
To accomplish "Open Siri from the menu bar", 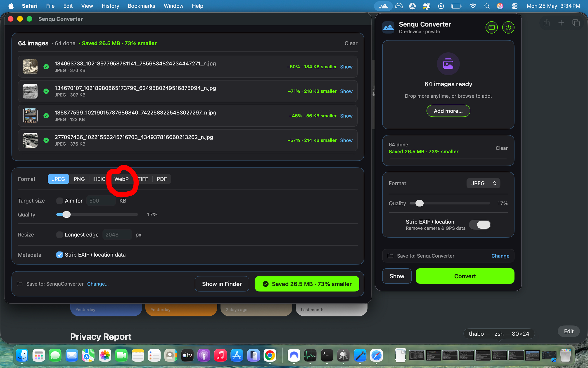I will point(500,6).
